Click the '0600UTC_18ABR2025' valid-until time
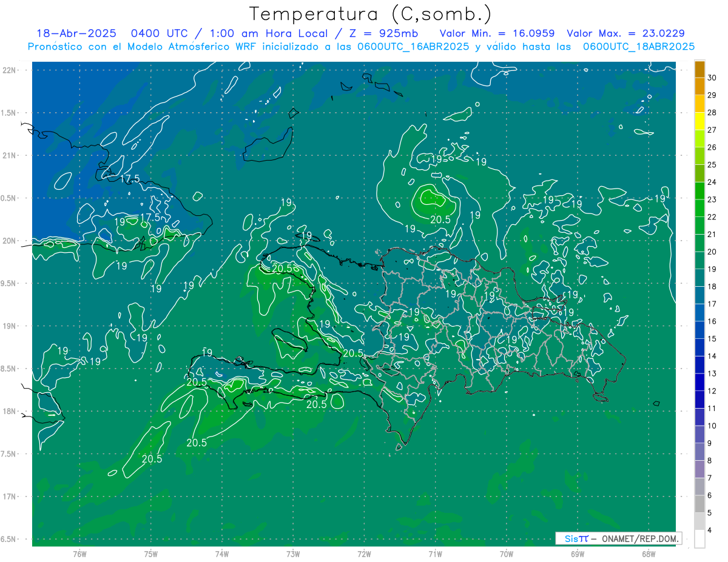 coord(638,47)
